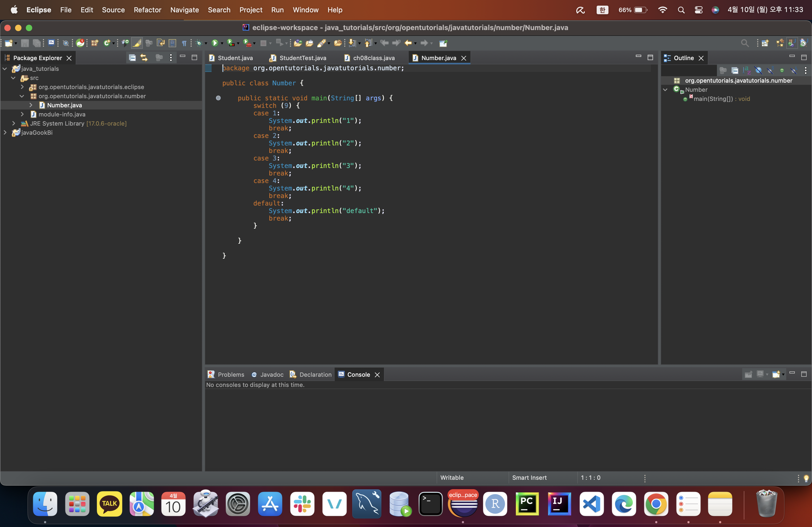
Task: Switch to StudentTest.java tab
Action: (x=302, y=58)
